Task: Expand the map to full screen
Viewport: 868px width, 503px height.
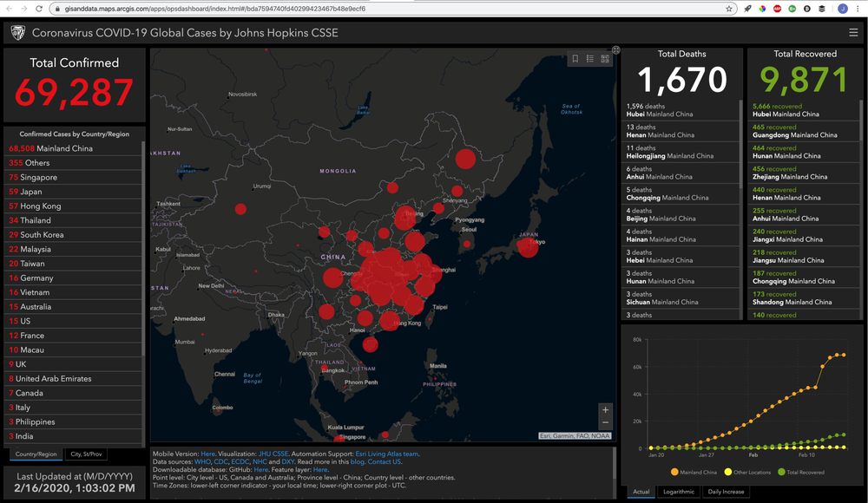Action: pyautogui.click(x=615, y=49)
